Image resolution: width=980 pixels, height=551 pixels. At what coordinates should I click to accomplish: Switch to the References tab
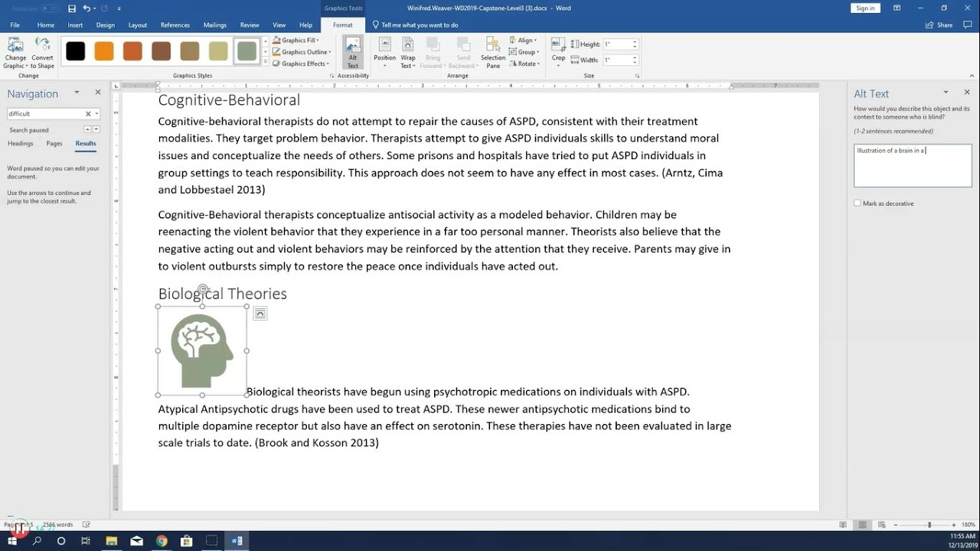coord(175,25)
